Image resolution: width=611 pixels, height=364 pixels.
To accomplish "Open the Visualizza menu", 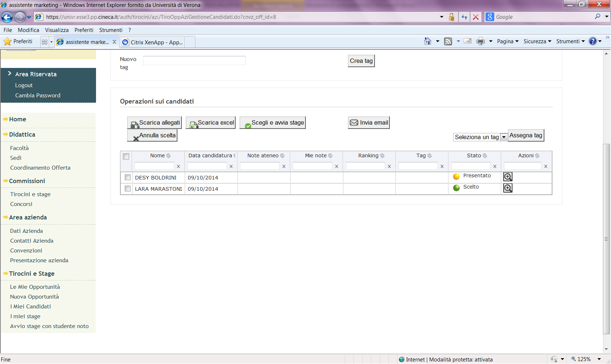I will (57, 30).
